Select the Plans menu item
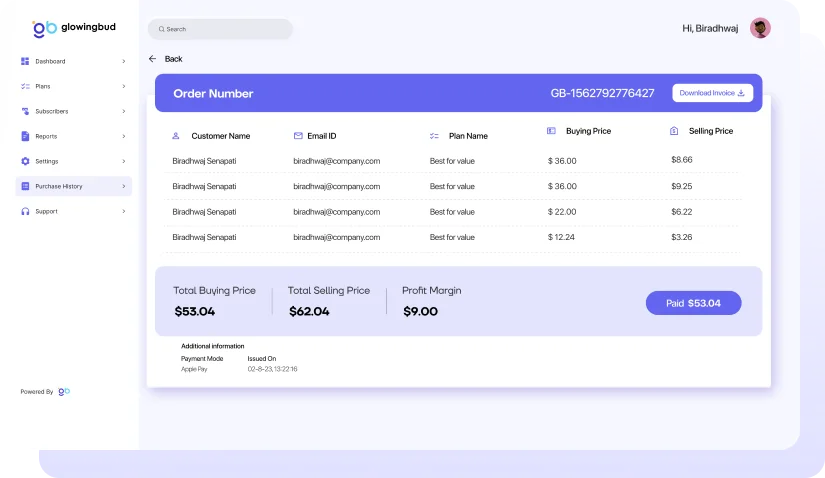The height and width of the screenshot is (478, 825). click(x=43, y=86)
